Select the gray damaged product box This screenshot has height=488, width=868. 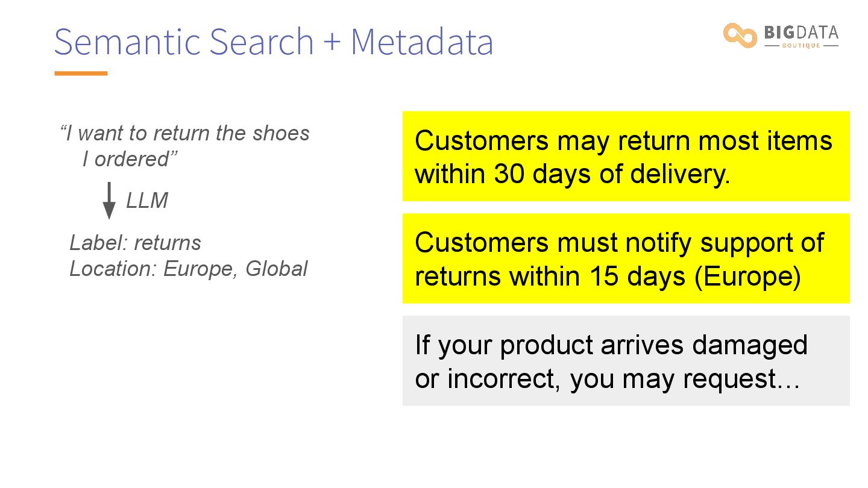coord(626,361)
